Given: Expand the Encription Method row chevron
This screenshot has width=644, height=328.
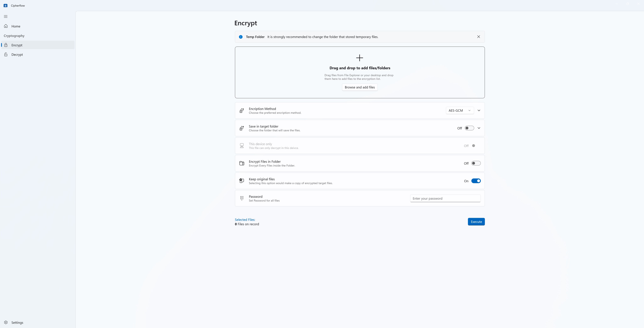Looking at the screenshot, I should 479,110.
